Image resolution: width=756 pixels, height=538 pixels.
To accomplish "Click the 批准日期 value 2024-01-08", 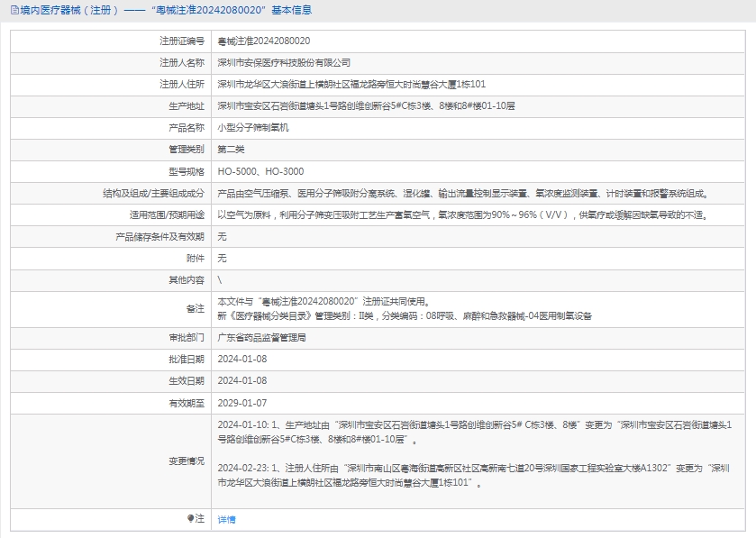I will (x=242, y=360).
